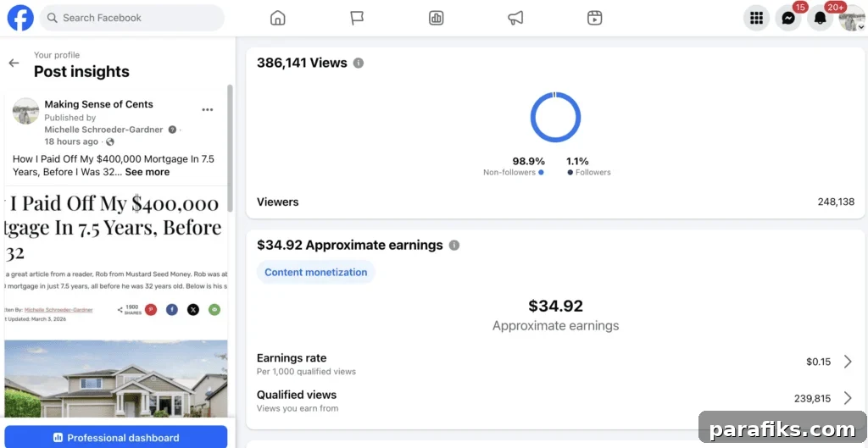This screenshot has width=868, height=448.
Task: Expand the Qualified views chevron
Action: tap(848, 398)
